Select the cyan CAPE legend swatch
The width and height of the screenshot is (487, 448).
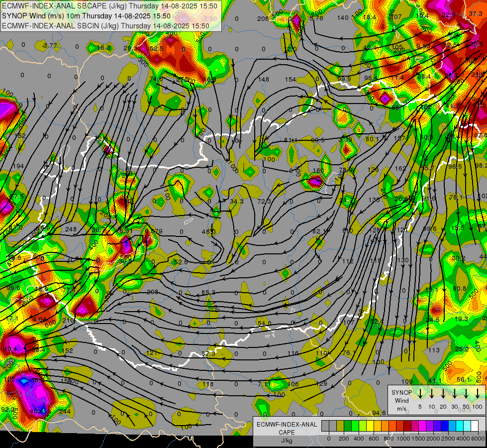(460, 426)
